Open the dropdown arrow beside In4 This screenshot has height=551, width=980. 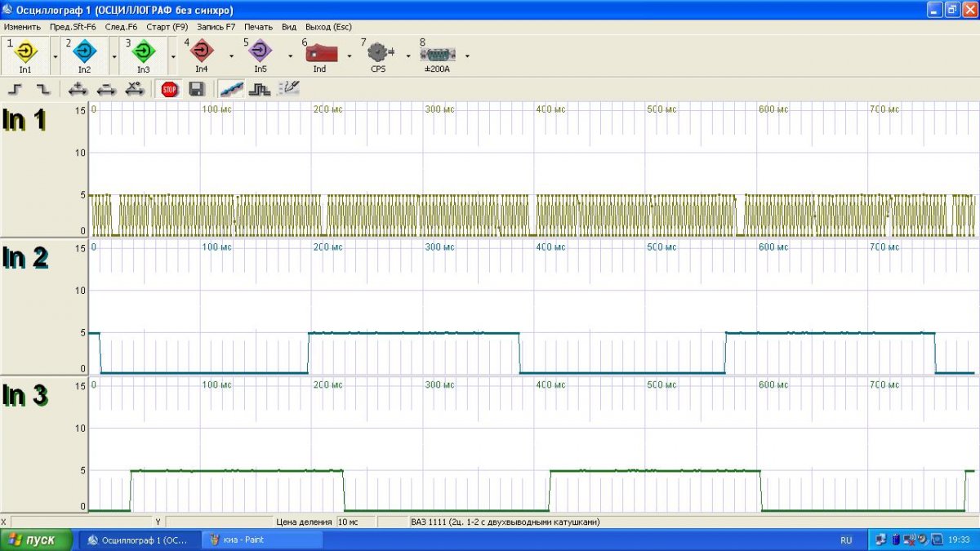click(231, 56)
